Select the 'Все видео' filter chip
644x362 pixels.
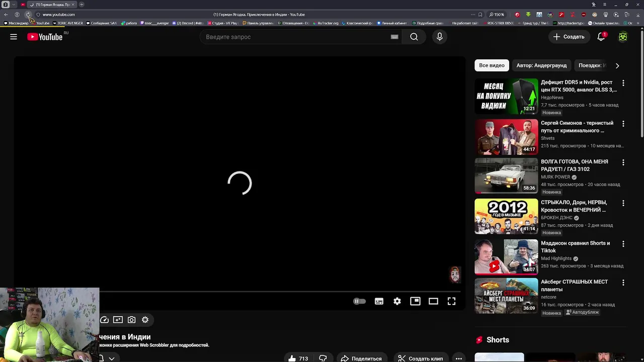coord(492,65)
